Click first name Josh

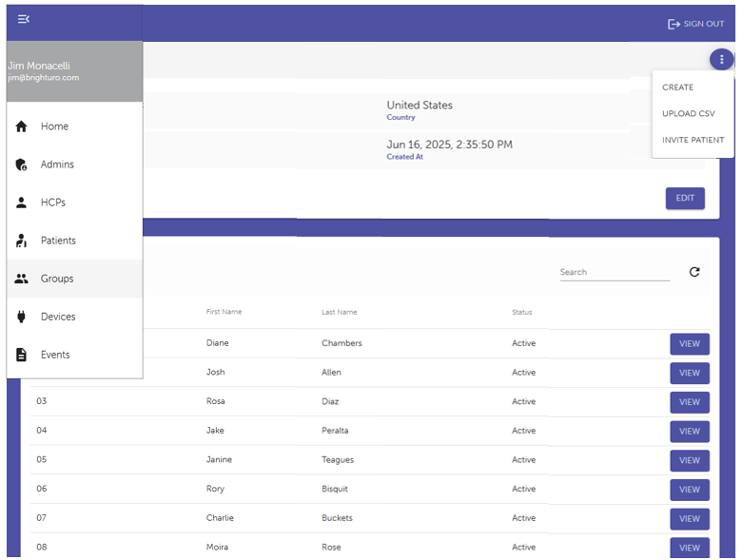point(216,372)
